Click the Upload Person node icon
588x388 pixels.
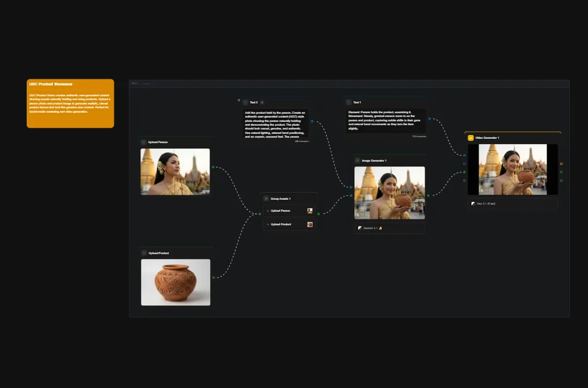(144, 142)
